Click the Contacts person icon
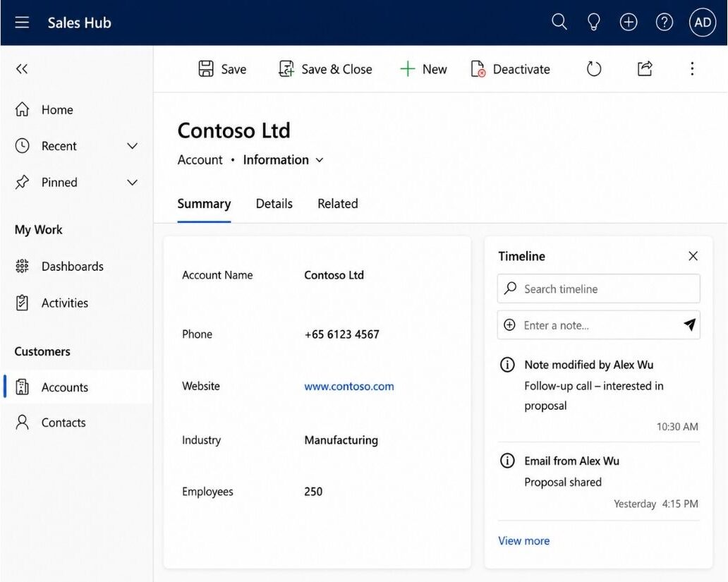The image size is (728, 582). coord(22,423)
